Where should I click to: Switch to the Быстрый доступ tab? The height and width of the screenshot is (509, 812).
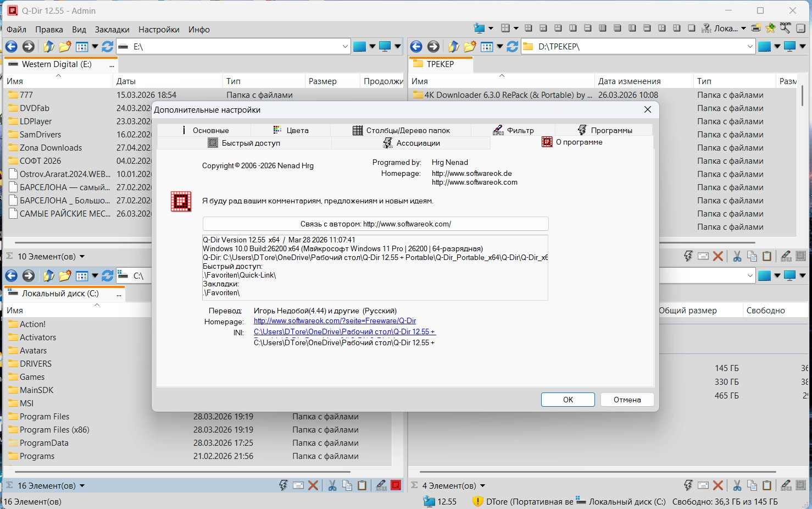click(244, 143)
